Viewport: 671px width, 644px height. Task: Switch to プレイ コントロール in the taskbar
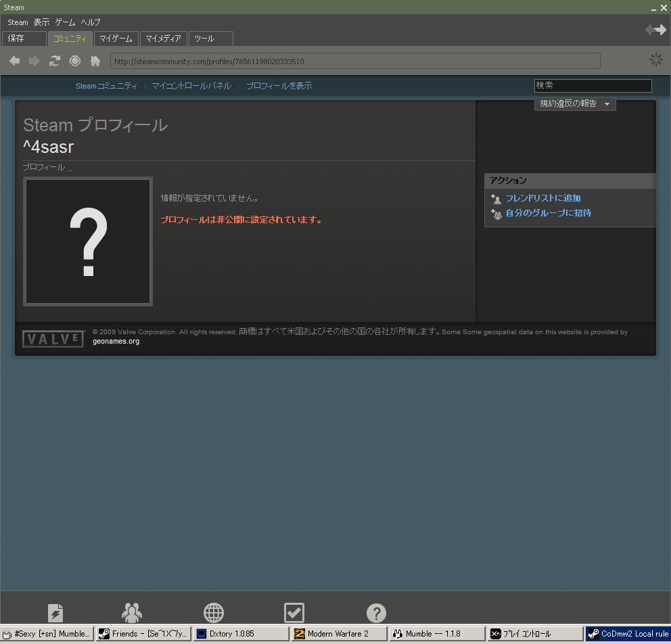pos(535,634)
